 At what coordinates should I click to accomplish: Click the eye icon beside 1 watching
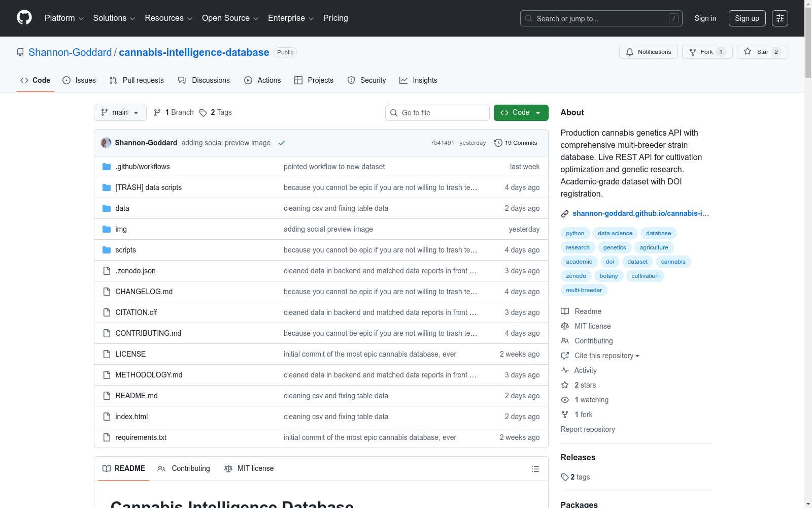(x=565, y=400)
